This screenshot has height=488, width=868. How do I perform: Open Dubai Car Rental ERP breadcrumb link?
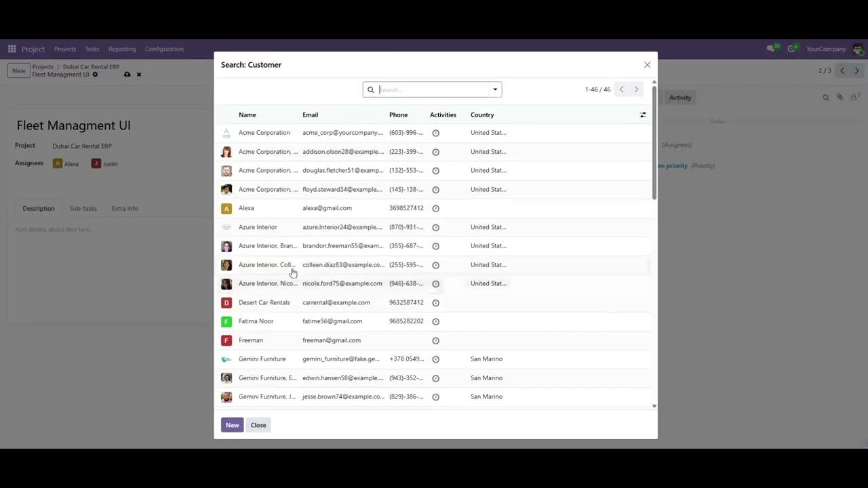click(91, 67)
